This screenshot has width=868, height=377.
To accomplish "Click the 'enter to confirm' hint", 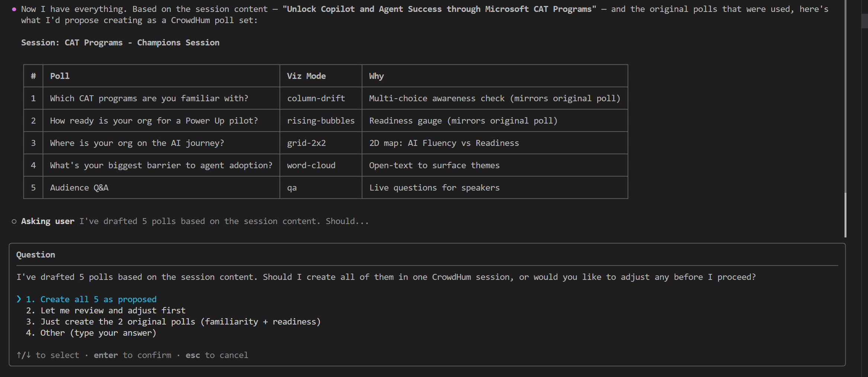I will pos(133,355).
